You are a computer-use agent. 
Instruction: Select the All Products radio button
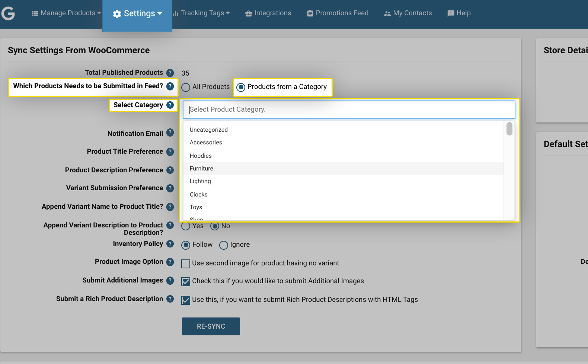[186, 87]
